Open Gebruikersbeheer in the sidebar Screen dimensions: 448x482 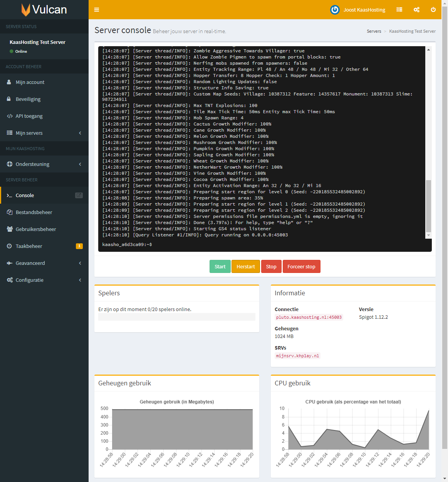(36, 229)
